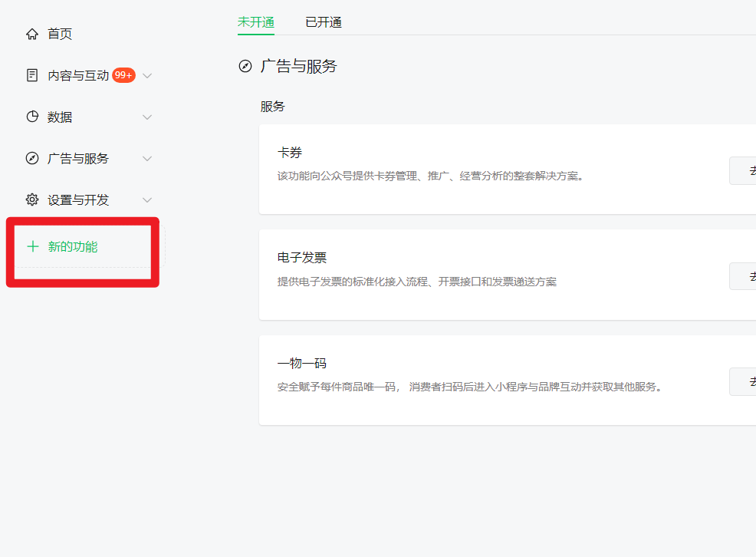756x557 pixels.
Task: Open the 内容与互动 menu item
Action: point(78,76)
